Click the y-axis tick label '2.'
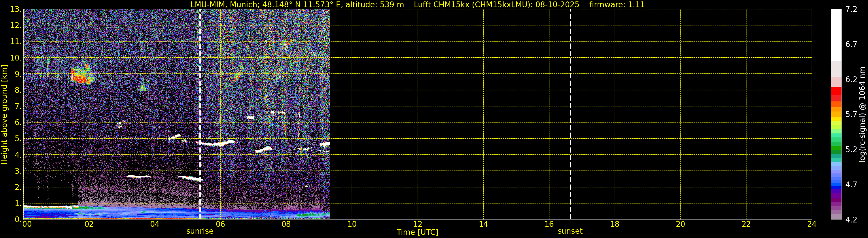The width and height of the screenshot is (868, 238). pos(18,188)
